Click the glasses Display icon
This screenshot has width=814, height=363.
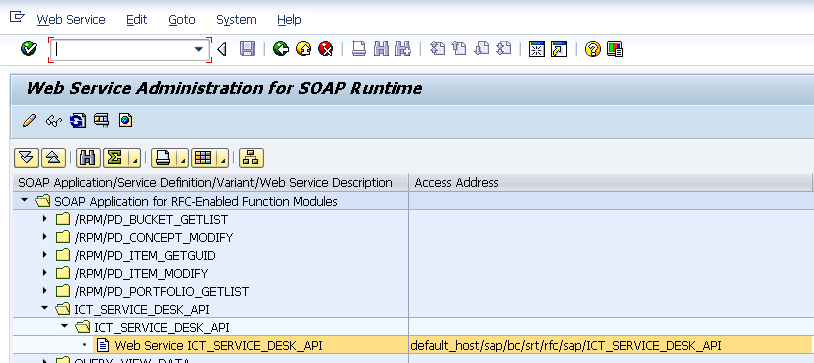[x=53, y=121]
